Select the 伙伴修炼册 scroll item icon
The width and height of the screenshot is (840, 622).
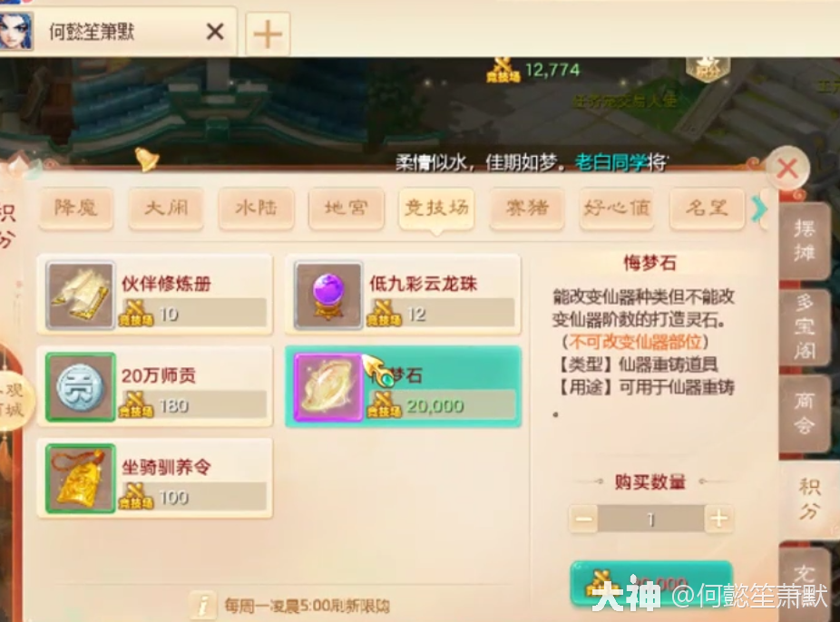[x=81, y=296]
